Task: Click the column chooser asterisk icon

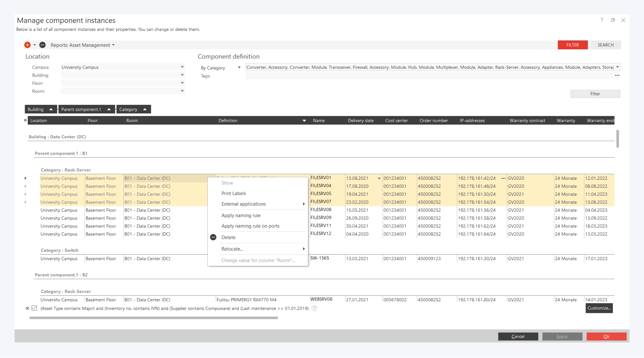Action: tap(25, 120)
